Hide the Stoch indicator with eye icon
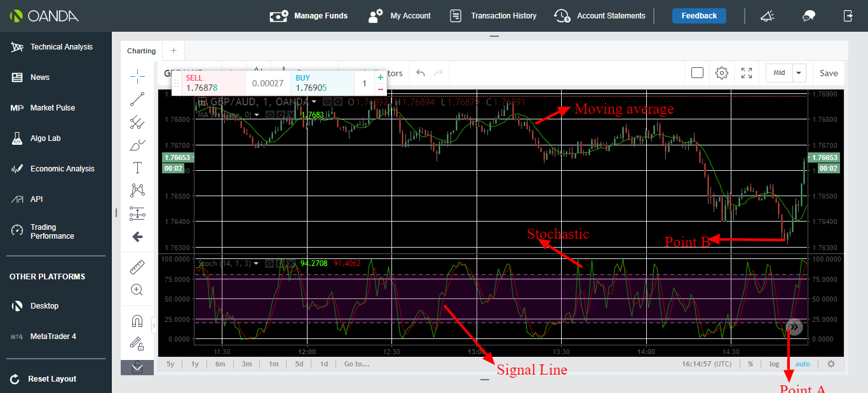The width and height of the screenshot is (868, 393). [x=269, y=263]
